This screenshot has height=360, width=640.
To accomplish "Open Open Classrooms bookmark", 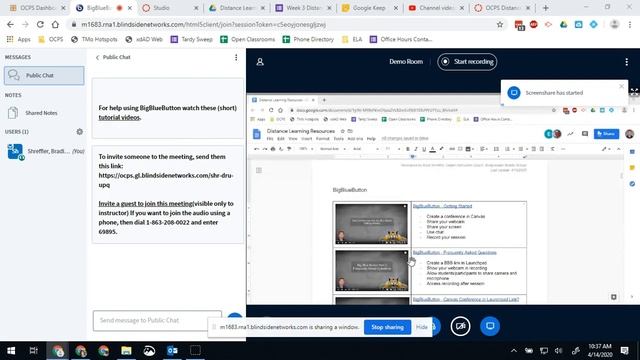I will pyautogui.click(x=247, y=39).
